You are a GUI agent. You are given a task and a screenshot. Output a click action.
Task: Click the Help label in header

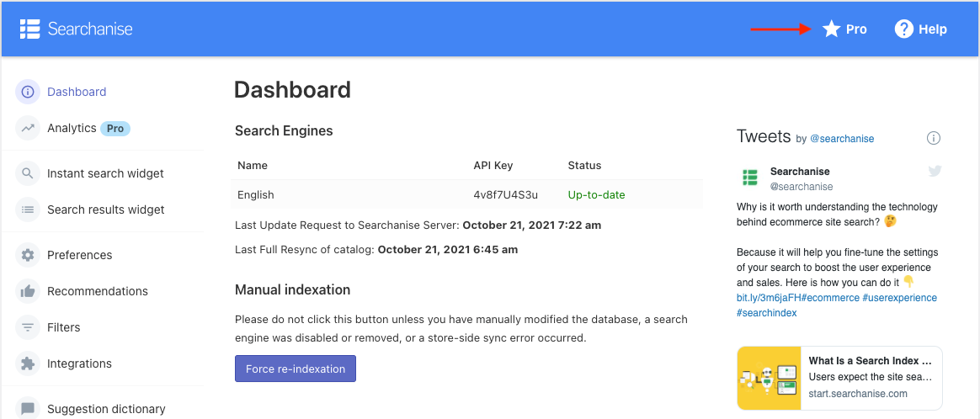pos(933,29)
